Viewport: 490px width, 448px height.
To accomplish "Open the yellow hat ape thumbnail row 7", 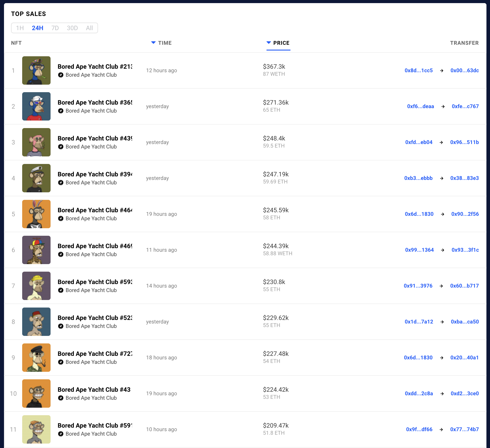I will click(x=36, y=286).
